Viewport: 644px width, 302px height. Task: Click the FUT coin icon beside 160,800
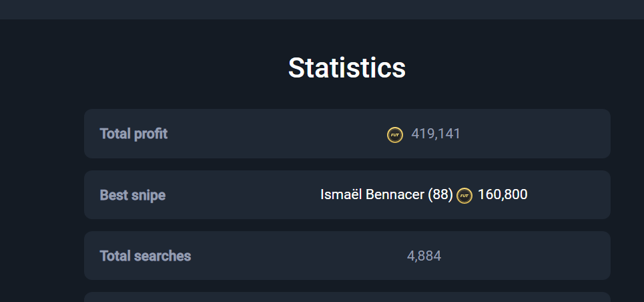click(464, 196)
